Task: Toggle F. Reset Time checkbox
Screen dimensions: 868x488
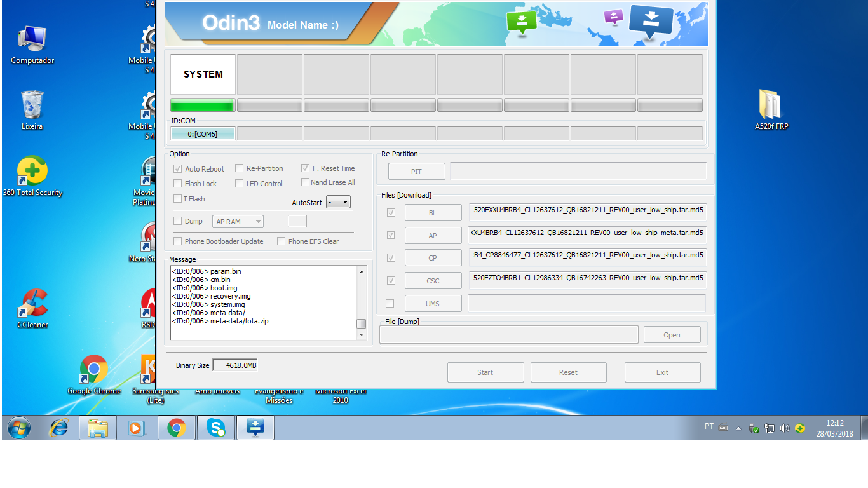Action: pyautogui.click(x=306, y=168)
